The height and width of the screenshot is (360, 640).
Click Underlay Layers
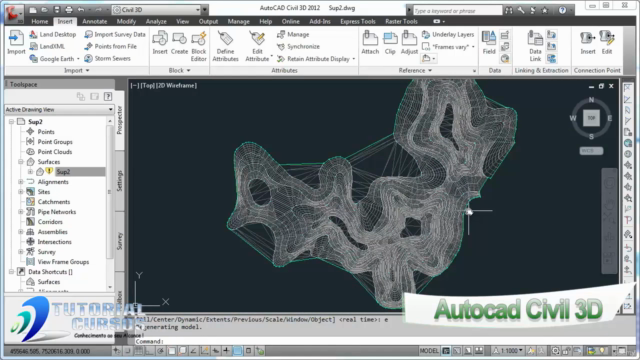[x=448, y=34]
